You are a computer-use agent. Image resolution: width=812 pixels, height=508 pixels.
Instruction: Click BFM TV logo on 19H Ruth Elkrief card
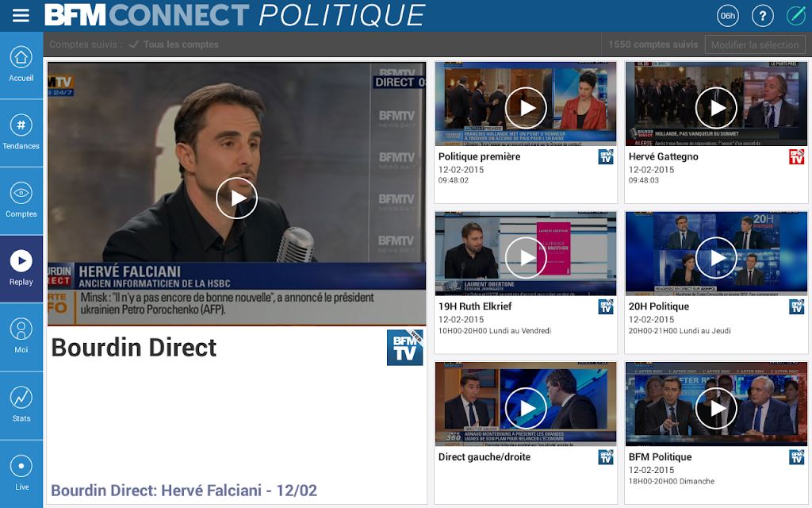tap(606, 306)
